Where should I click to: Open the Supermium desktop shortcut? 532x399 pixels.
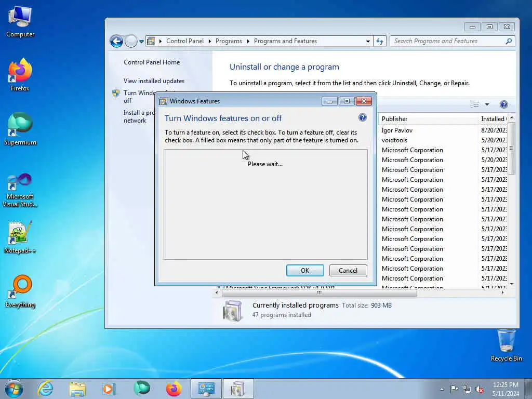tap(20, 129)
